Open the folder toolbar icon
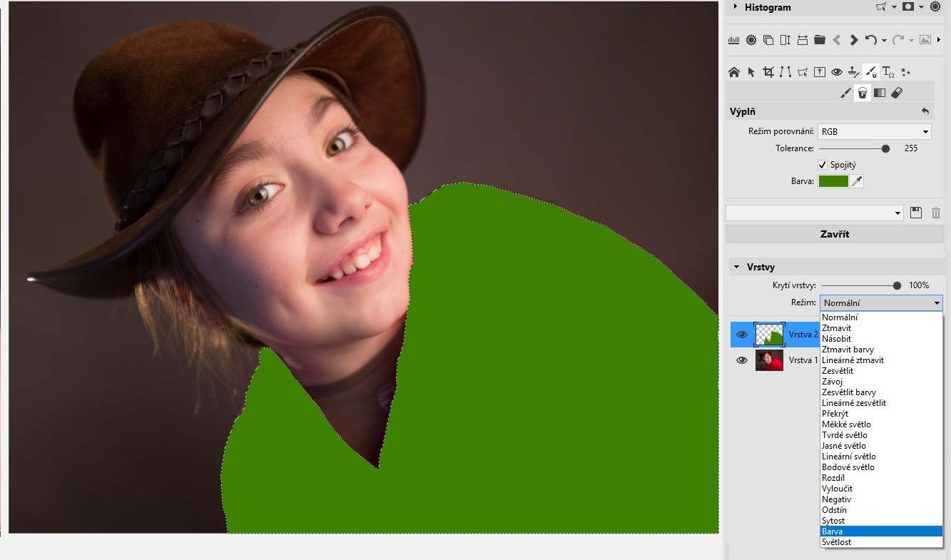951x560 pixels. tap(819, 40)
